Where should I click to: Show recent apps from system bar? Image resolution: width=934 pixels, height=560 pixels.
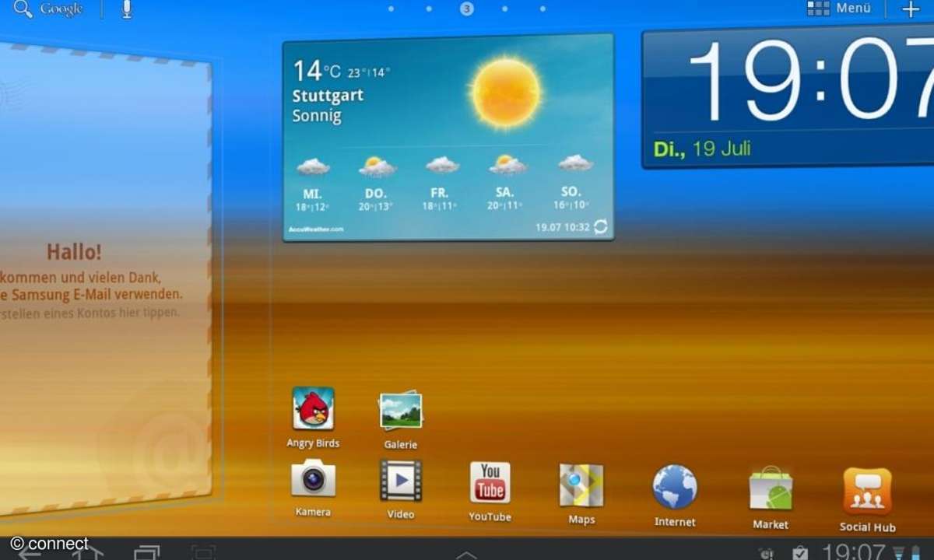[x=146, y=552]
